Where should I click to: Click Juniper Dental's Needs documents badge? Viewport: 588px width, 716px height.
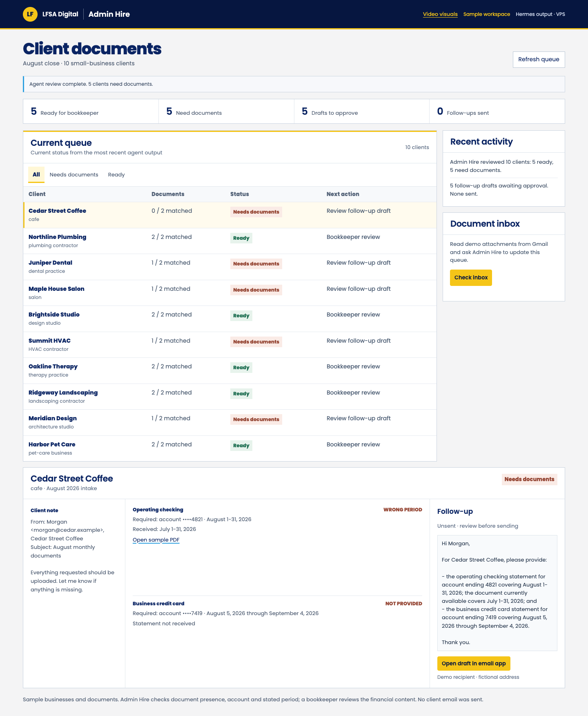256,264
